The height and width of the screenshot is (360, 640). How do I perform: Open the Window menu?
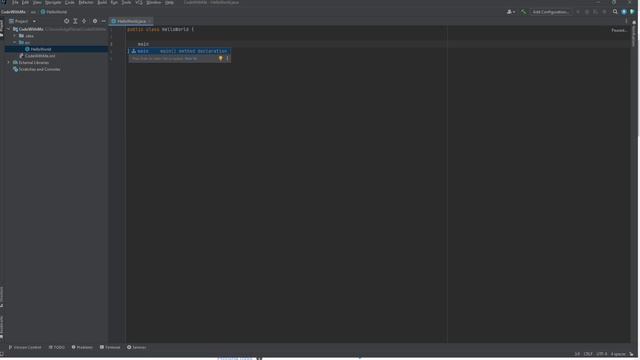154,2
